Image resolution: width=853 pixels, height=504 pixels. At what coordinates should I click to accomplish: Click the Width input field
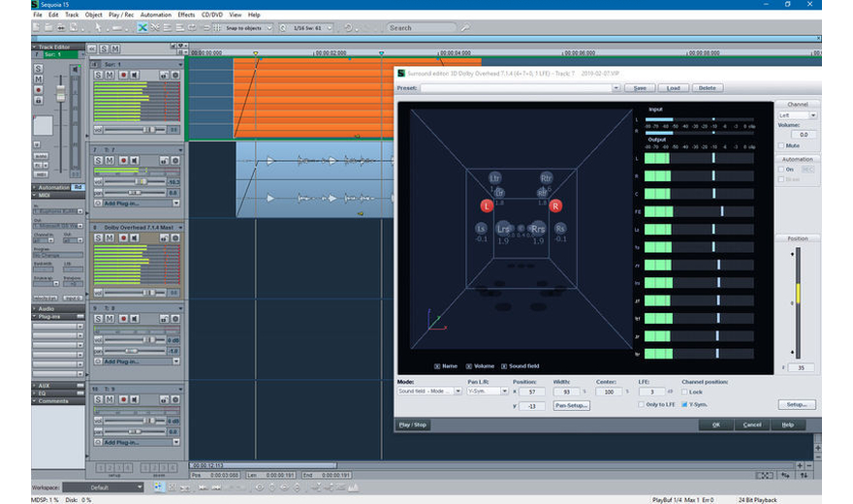[565, 392]
